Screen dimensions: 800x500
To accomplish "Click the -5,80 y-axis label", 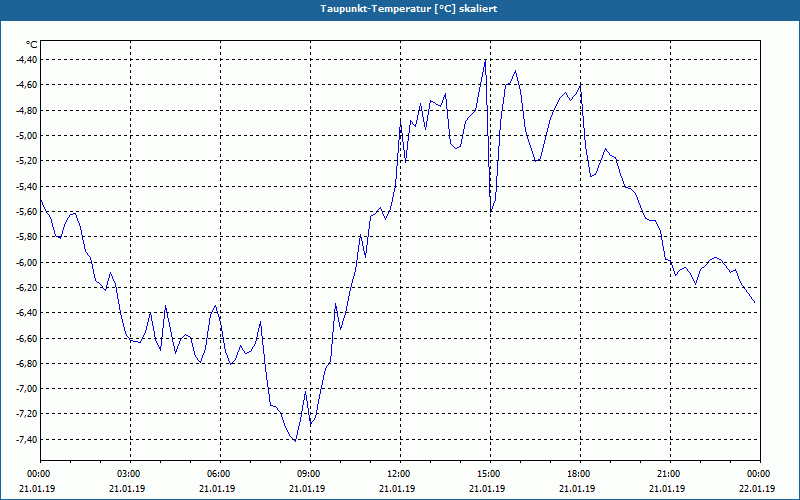I will point(26,237).
